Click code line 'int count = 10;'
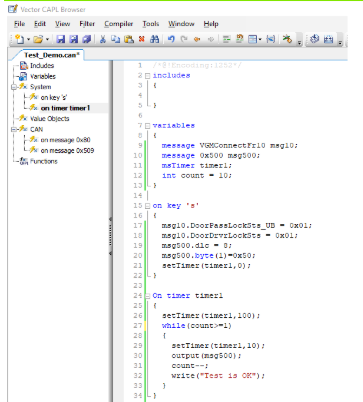This screenshot has height=402, width=363. pyautogui.click(x=196, y=176)
